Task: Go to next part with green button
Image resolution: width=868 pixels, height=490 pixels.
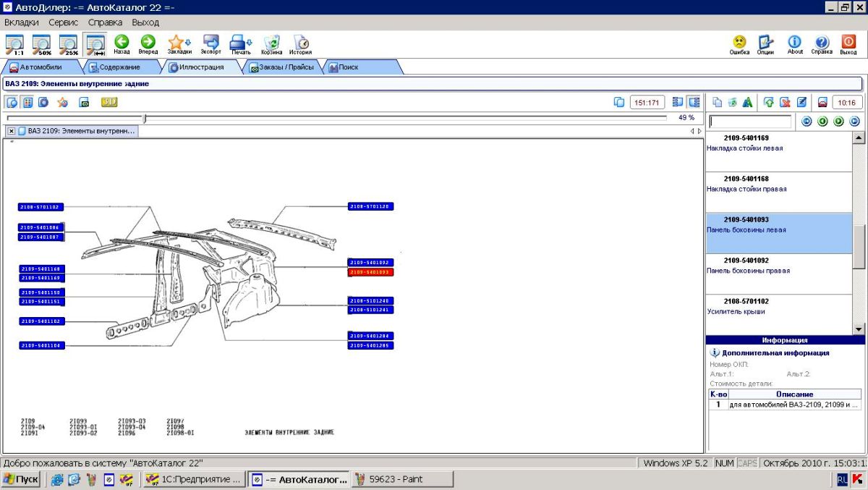Action: pyautogui.click(x=839, y=122)
